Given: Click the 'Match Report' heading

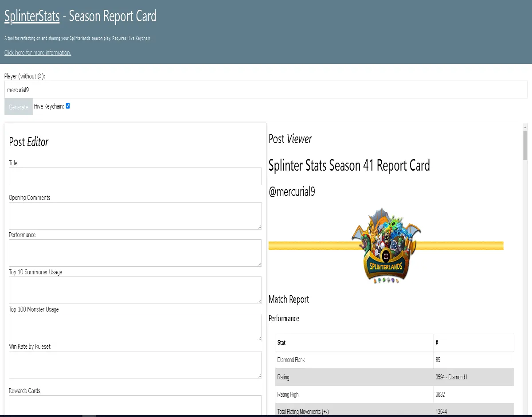Looking at the screenshot, I should click(289, 299).
